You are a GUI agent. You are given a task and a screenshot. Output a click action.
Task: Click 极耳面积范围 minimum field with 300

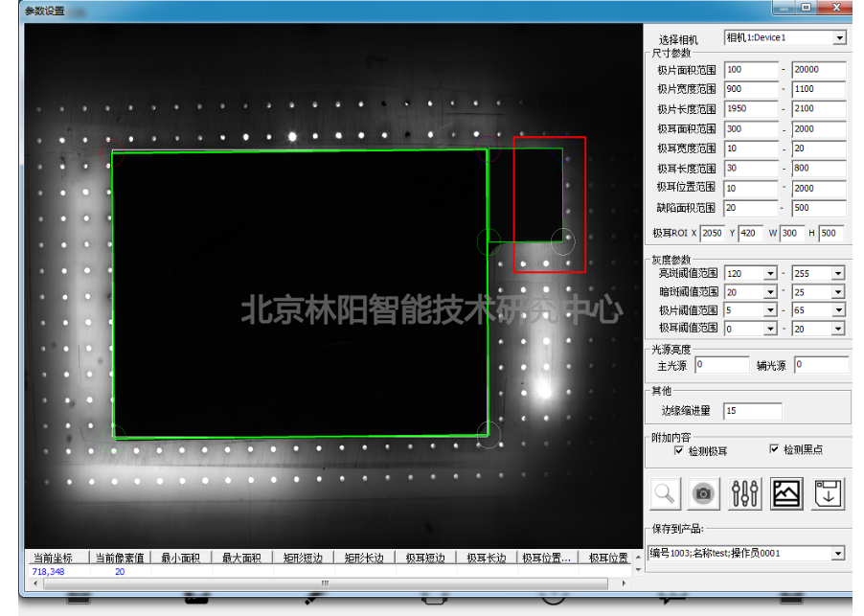click(750, 129)
